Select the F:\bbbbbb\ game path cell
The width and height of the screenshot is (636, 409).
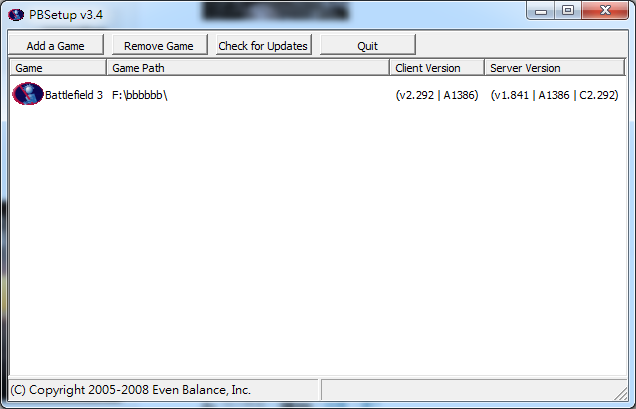click(140, 95)
